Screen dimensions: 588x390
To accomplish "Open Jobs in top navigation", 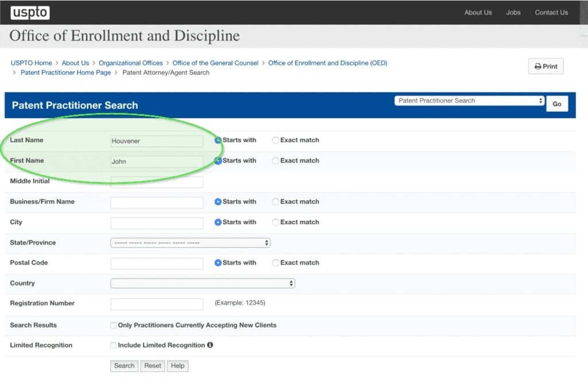I will (x=513, y=13).
